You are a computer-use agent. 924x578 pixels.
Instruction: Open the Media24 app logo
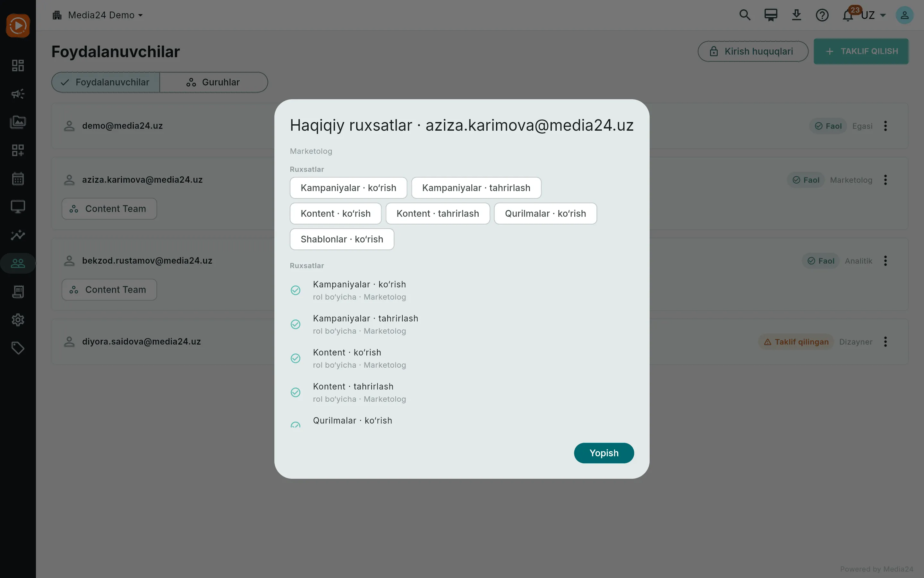tap(18, 26)
